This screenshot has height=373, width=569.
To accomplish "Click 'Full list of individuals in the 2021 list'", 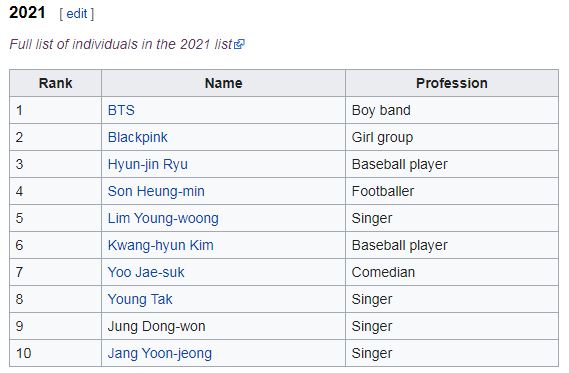I will [x=121, y=44].
